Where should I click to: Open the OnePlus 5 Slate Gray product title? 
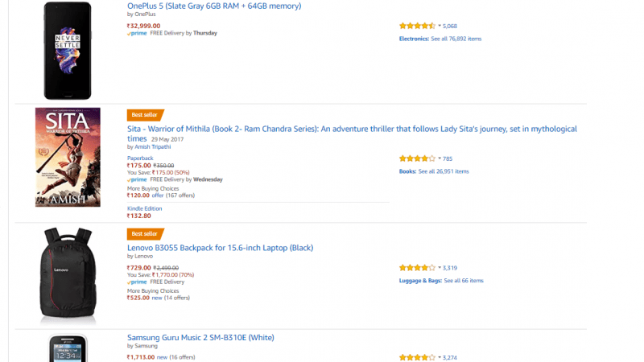click(214, 6)
